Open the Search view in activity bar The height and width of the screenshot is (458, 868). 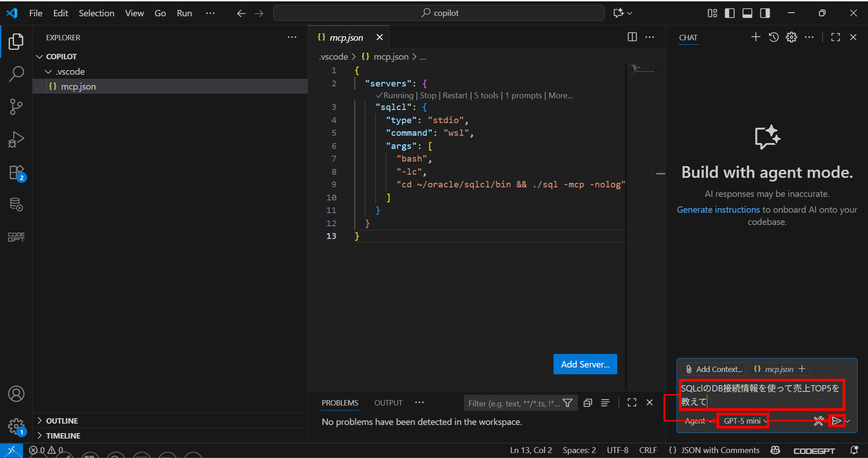16,74
